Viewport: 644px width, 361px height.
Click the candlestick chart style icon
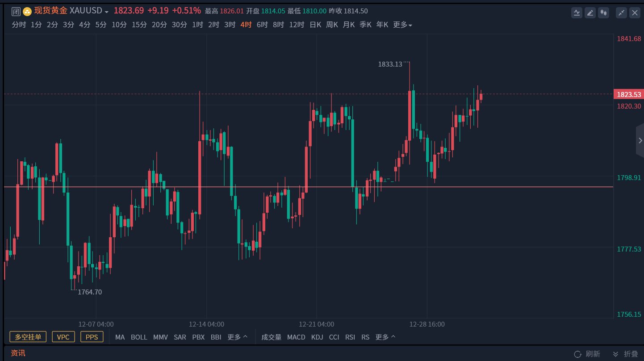coord(604,13)
